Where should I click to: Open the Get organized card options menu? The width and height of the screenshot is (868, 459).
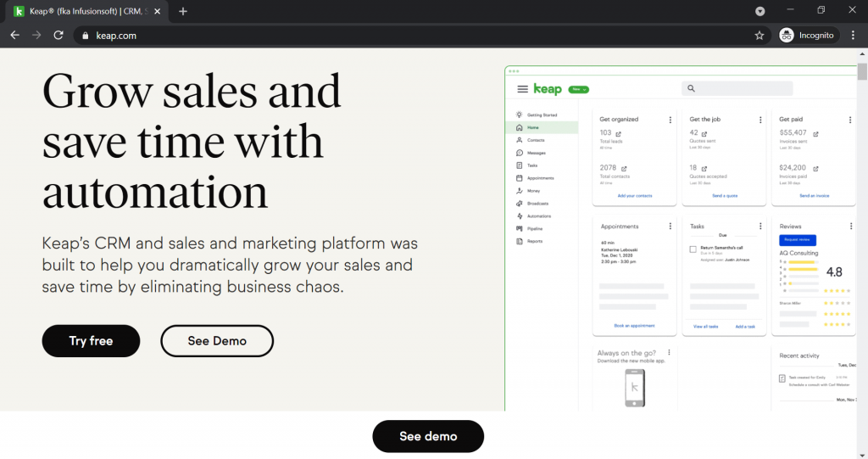[670, 120]
